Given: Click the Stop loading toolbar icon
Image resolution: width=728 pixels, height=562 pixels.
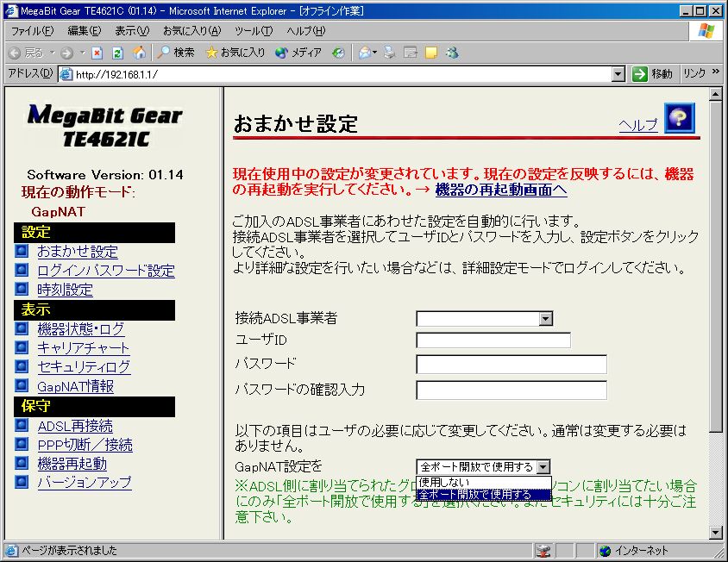Looking at the screenshot, I should (x=97, y=53).
